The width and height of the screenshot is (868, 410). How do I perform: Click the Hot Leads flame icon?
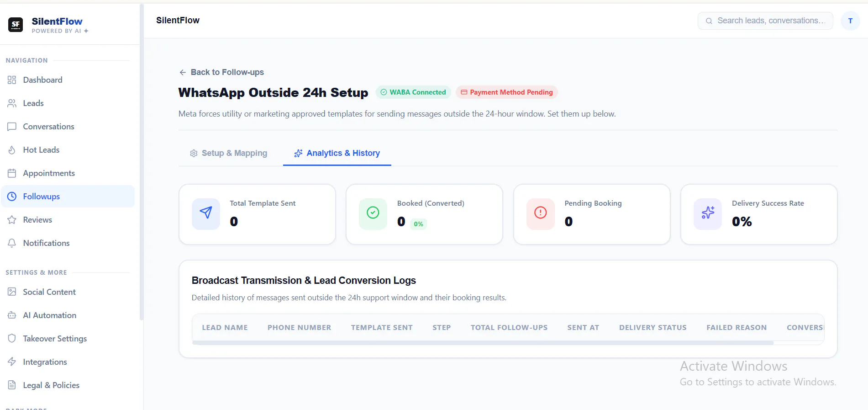[x=12, y=150]
